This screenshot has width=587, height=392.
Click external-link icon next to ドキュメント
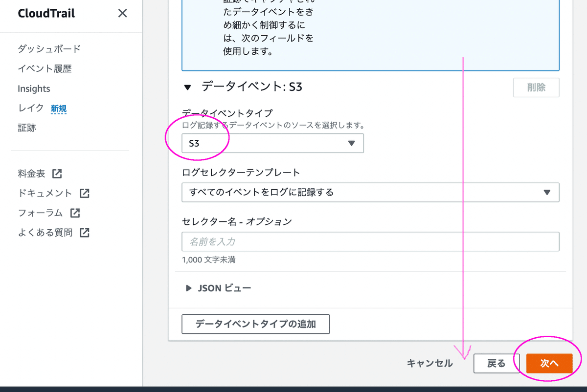(x=85, y=193)
